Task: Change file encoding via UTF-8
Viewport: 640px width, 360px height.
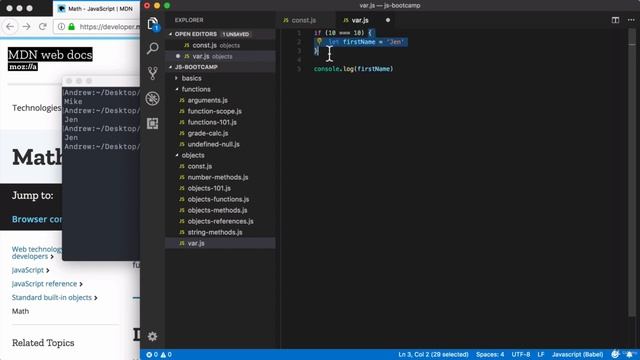Action: [x=521, y=355]
